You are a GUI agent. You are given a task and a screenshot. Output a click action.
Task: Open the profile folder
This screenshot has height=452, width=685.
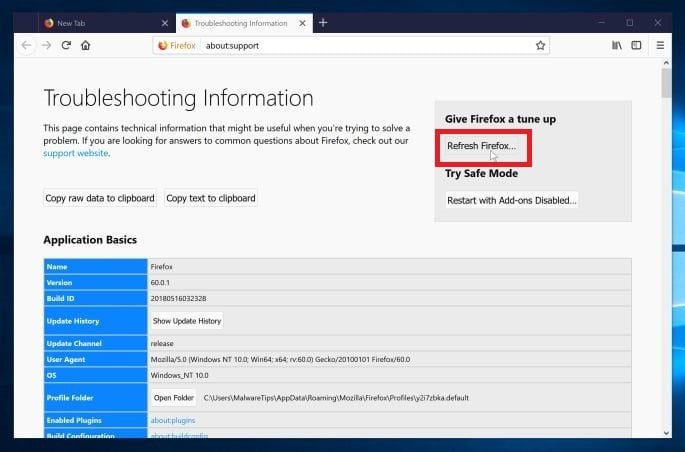click(173, 397)
